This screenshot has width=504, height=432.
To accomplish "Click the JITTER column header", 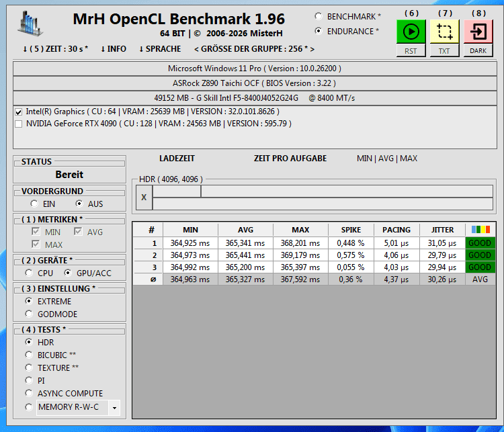I will (x=442, y=230).
